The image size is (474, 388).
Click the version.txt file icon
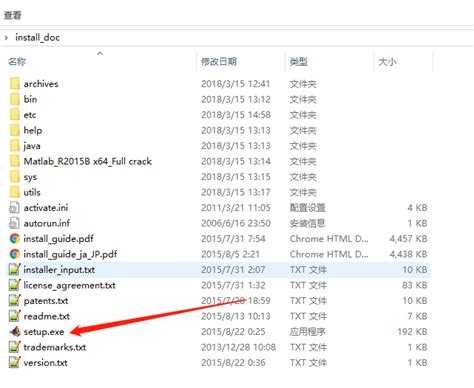pyautogui.click(x=14, y=362)
